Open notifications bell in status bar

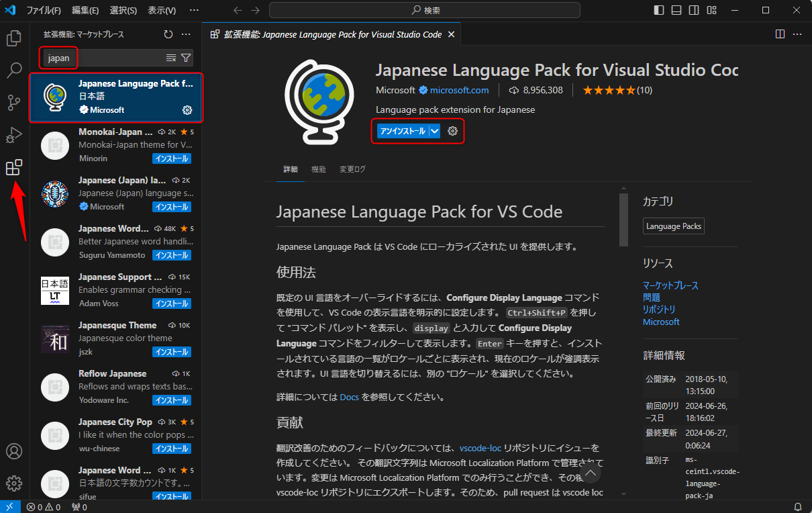point(799,507)
